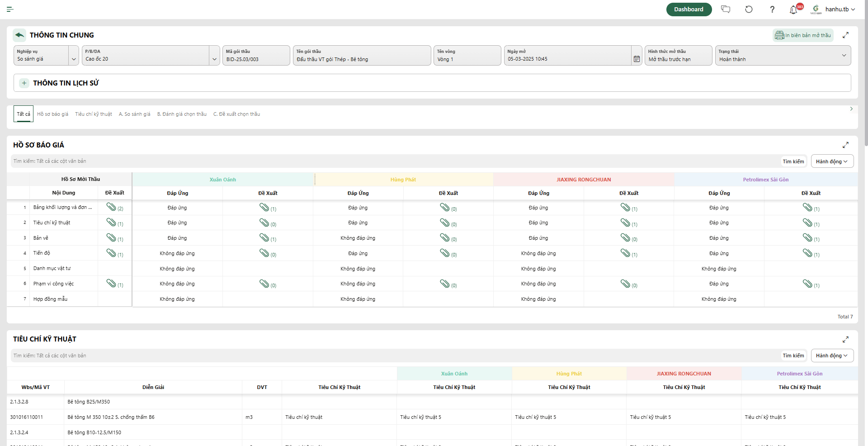Click the Tên vòng field

point(467,55)
